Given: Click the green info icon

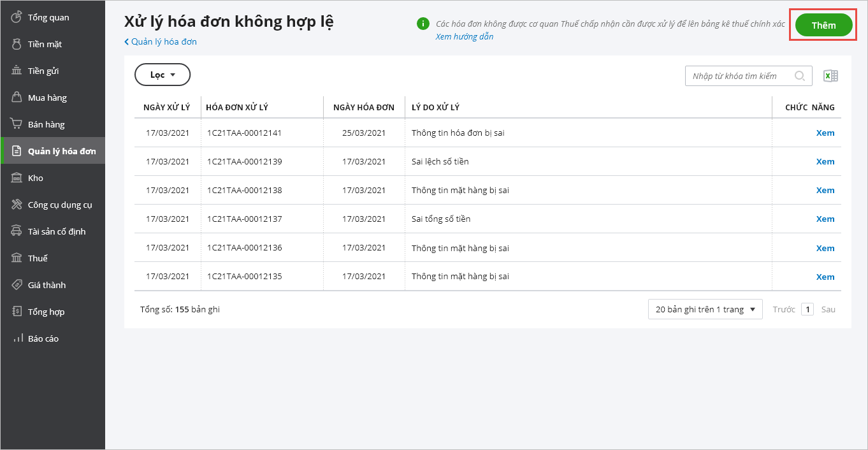Looking at the screenshot, I should 423,24.
